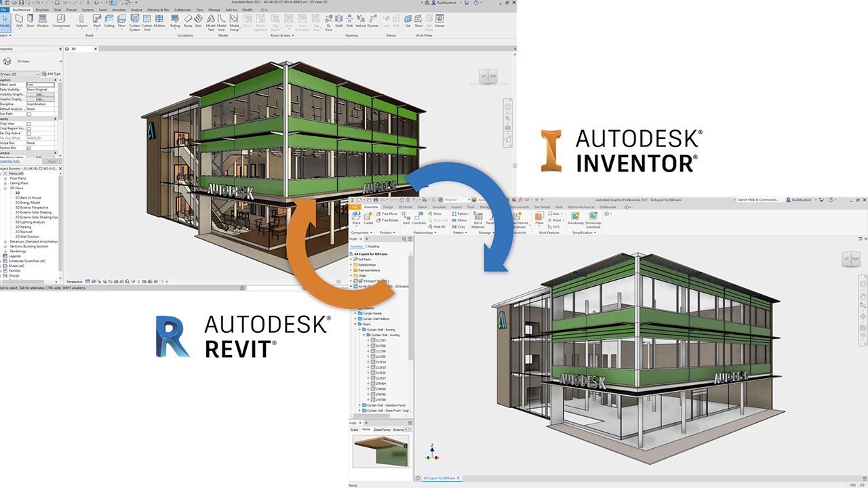868x488 pixels.
Task: Choose the Curtain Grid tool
Action: (146, 19)
